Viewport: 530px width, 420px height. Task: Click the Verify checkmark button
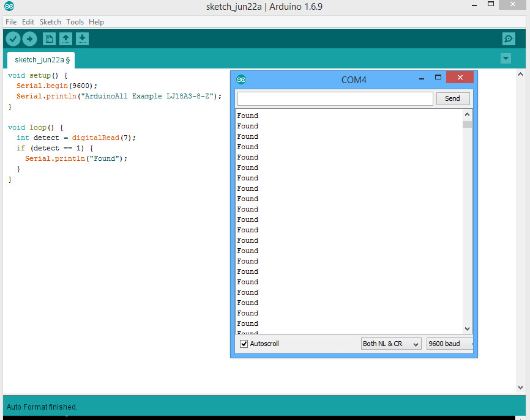tap(13, 39)
